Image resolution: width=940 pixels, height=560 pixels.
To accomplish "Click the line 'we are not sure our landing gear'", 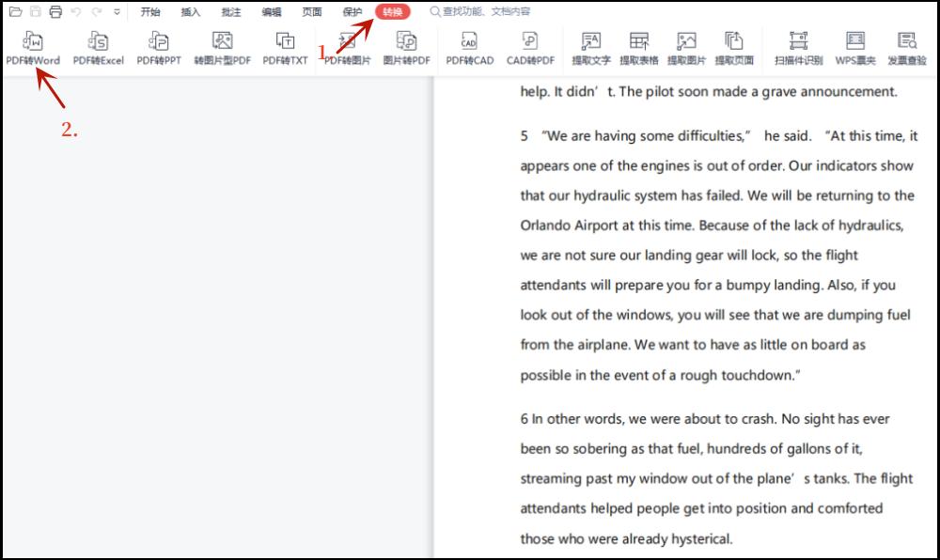I will coord(689,256).
